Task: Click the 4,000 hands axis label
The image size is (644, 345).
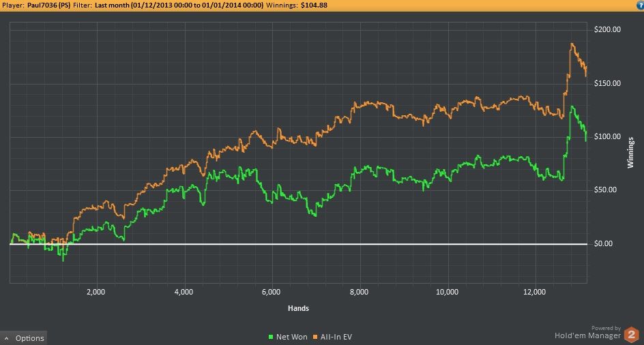Action: (x=184, y=292)
